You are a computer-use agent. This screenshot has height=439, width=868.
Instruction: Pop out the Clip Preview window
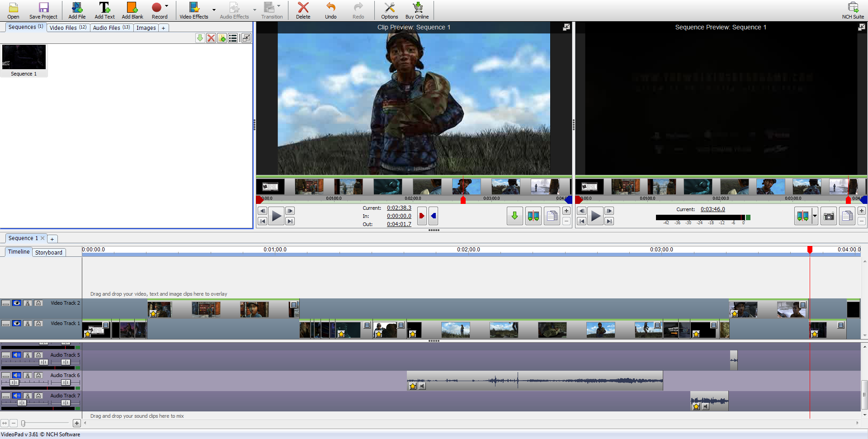tap(566, 27)
